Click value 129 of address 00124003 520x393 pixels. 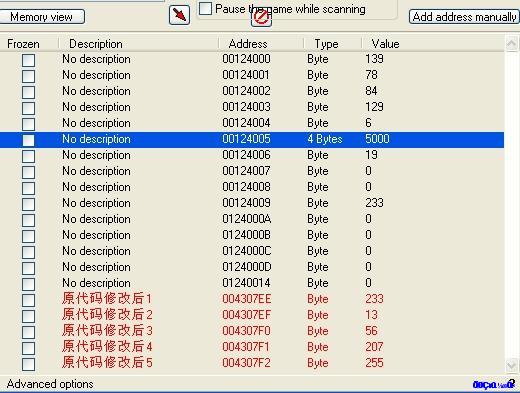click(x=374, y=107)
